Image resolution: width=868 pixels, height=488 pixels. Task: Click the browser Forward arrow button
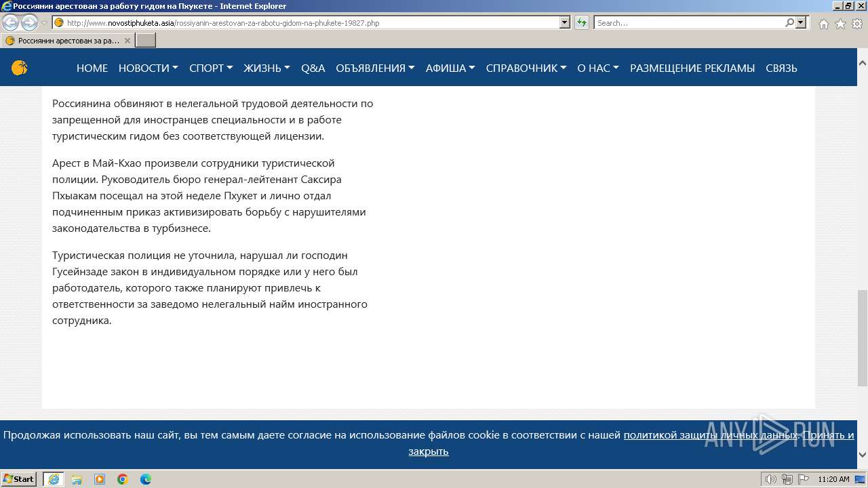[29, 23]
